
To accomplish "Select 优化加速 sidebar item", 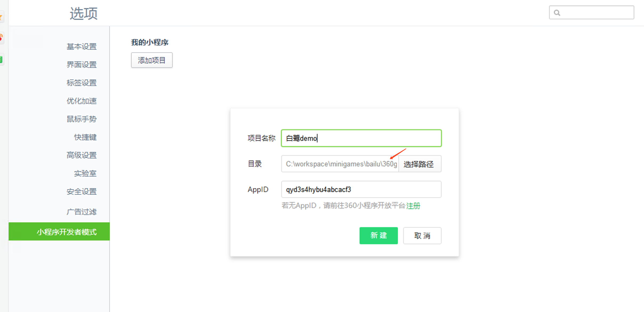I will [81, 101].
